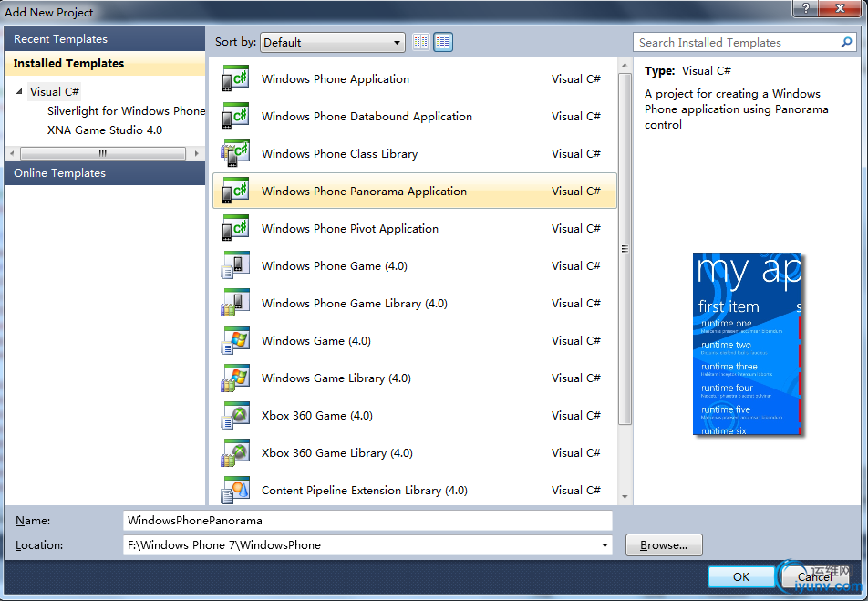
Task: Select Windows Phone Pivot Application text
Action: pyautogui.click(x=350, y=229)
